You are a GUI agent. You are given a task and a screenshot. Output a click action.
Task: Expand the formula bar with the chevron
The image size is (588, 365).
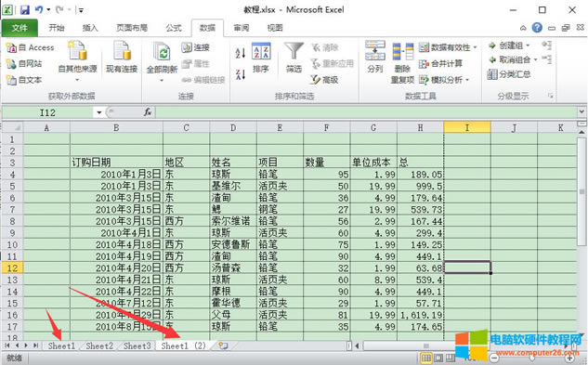(x=581, y=111)
